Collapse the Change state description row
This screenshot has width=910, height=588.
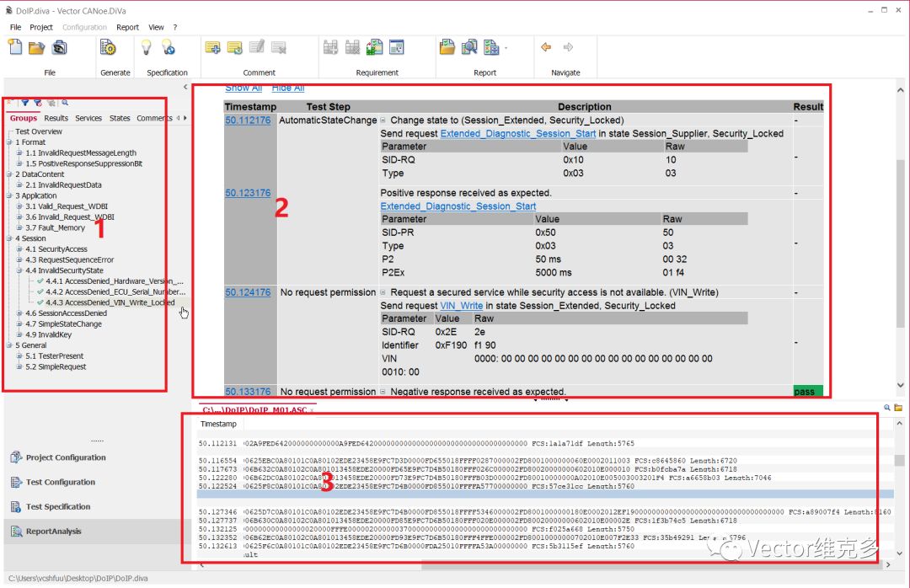(383, 120)
